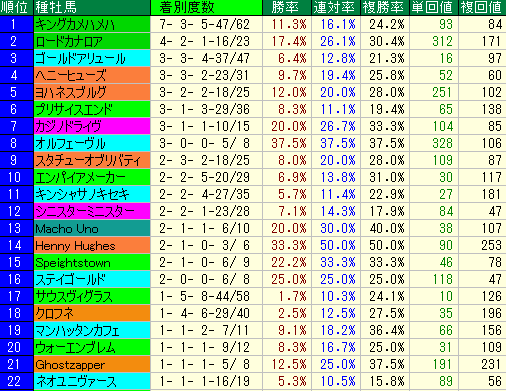Click the 順位 column header
This screenshot has height=391, width=506.
17,7
